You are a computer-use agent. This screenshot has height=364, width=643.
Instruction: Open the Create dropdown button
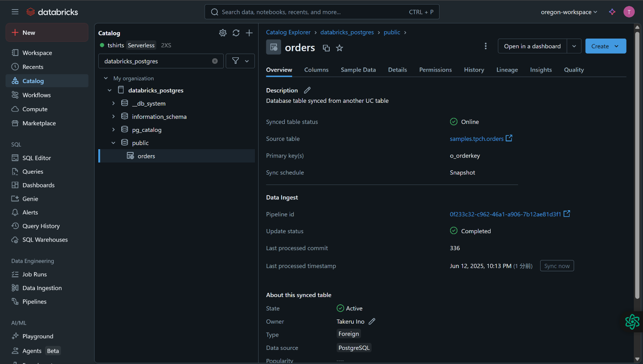click(605, 46)
